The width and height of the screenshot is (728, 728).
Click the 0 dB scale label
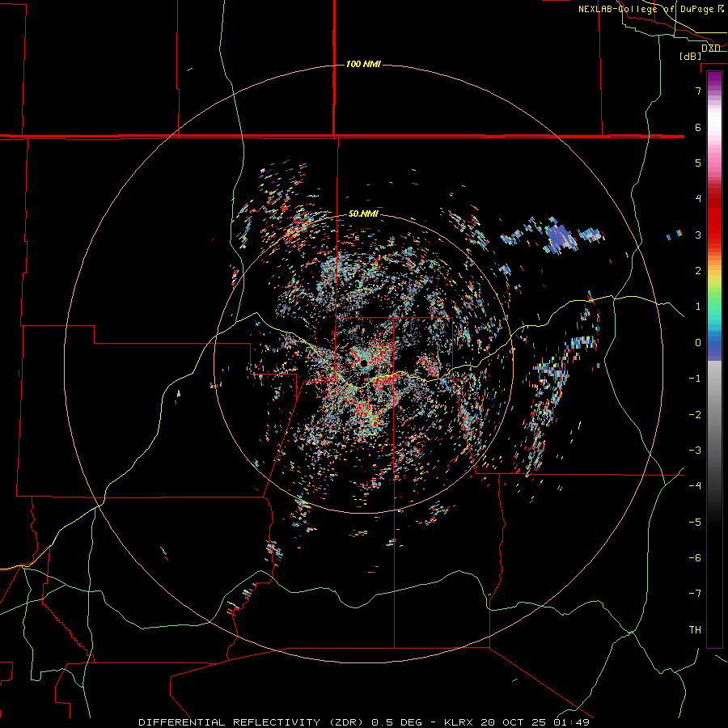point(698,343)
